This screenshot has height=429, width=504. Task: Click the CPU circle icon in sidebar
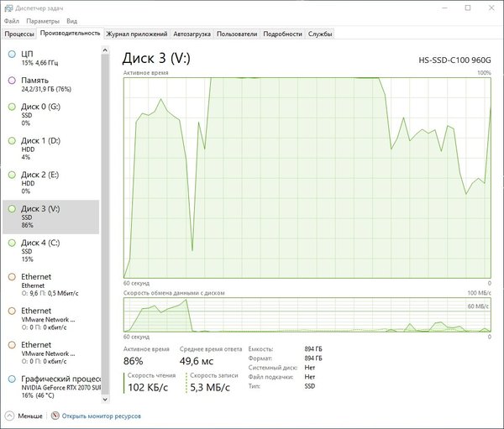[12, 55]
